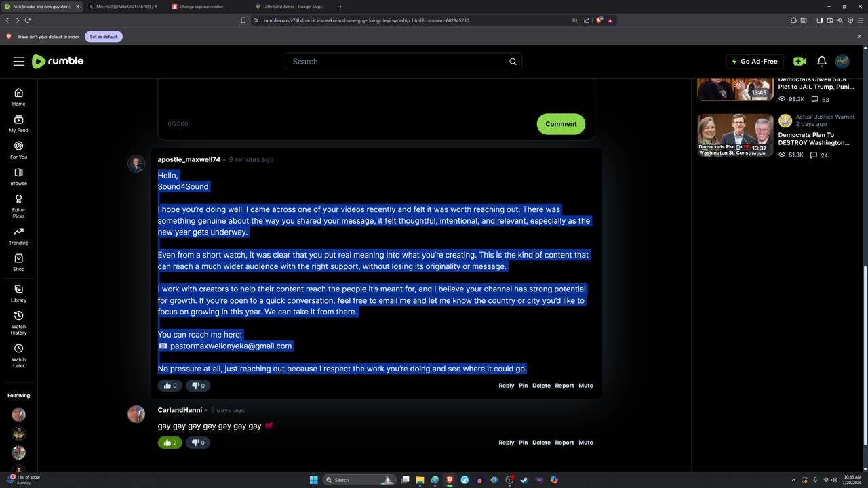Reload the page

(x=28, y=20)
